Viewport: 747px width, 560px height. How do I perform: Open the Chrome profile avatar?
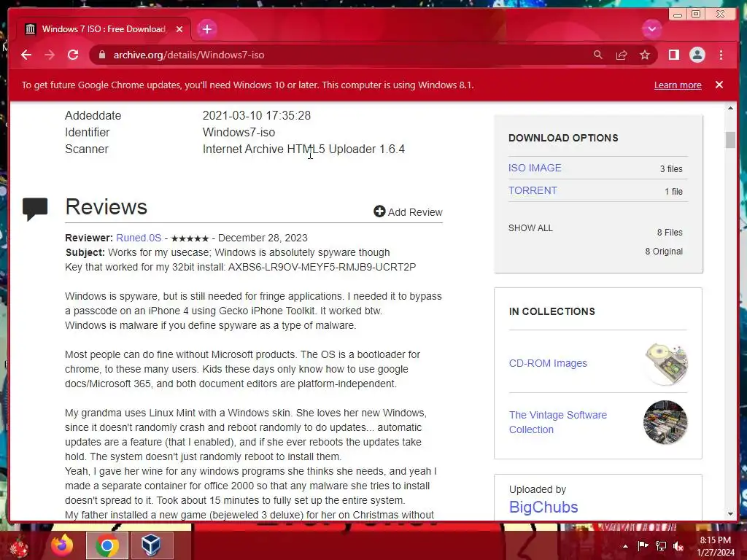click(697, 55)
